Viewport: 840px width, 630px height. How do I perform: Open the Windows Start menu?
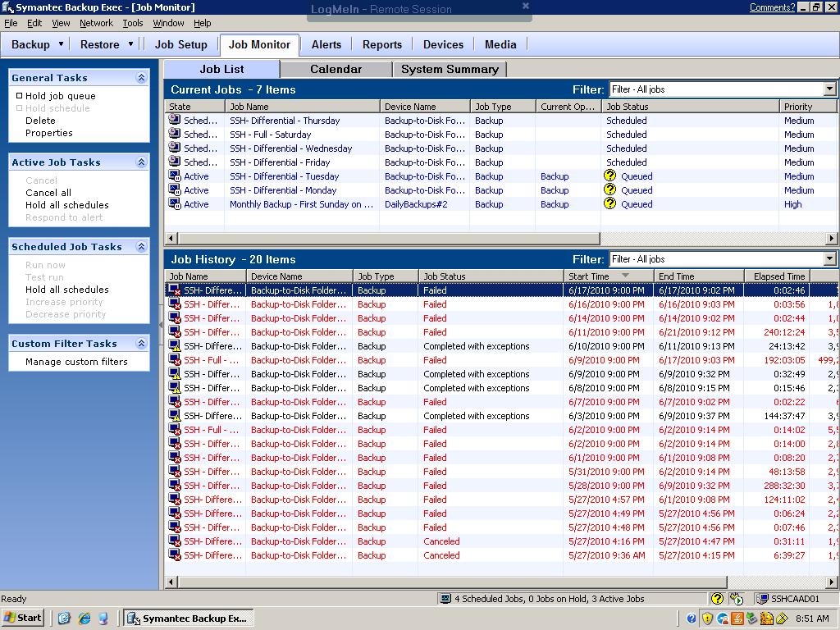pos(22,618)
